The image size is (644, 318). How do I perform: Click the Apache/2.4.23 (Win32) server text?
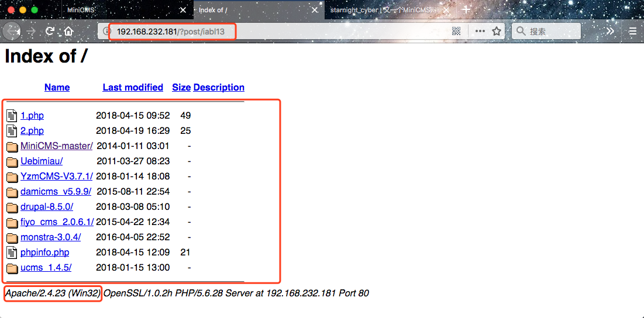(53, 293)
